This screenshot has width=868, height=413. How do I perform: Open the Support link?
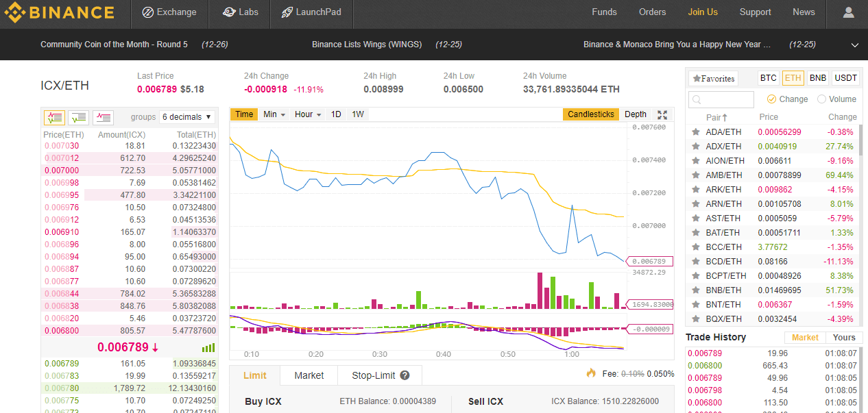pyautogui.click(x=755, y=12)
